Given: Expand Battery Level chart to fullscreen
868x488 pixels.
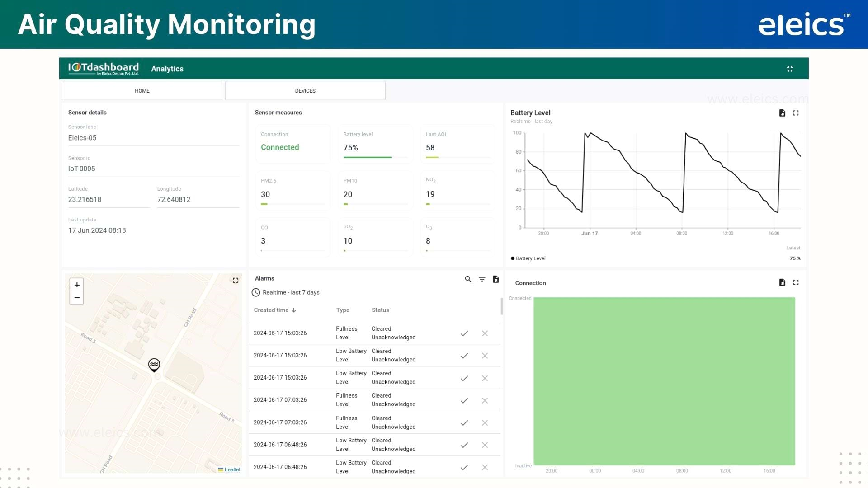Looking at the screenshot, I should [x=796, y=113].
